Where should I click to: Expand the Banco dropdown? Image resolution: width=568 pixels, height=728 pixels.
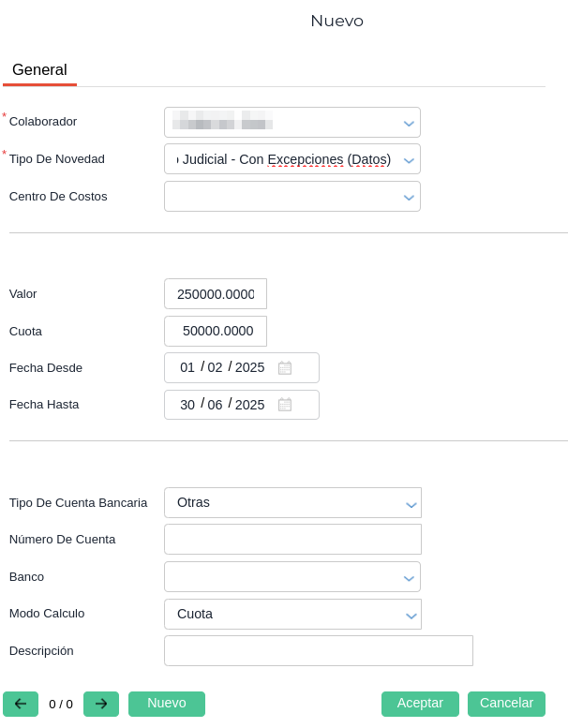point(409,577)
